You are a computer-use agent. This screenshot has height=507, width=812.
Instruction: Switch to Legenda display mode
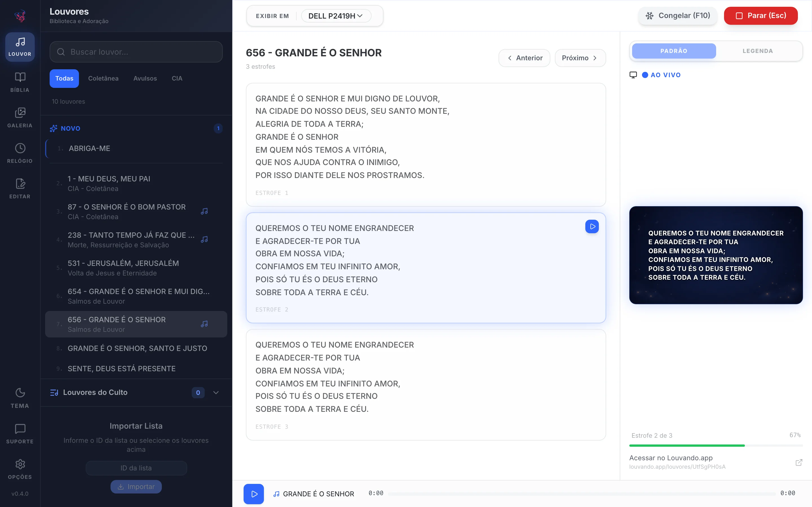[757, 51]
